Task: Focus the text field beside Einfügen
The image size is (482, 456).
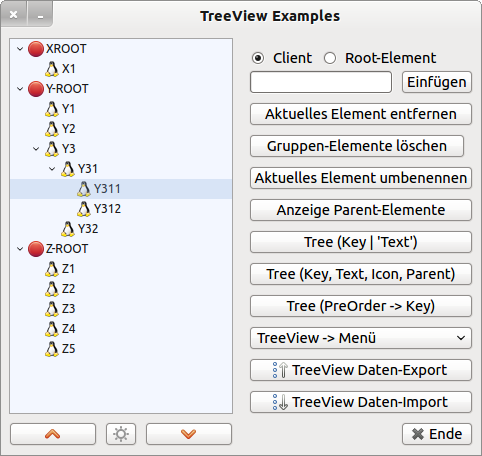Action: 321,82
